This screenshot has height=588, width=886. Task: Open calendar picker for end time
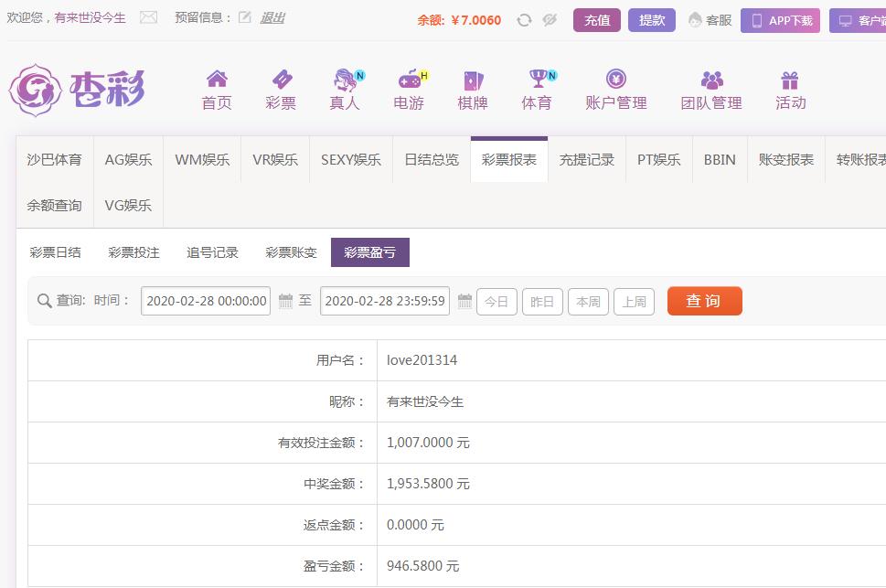464,301
